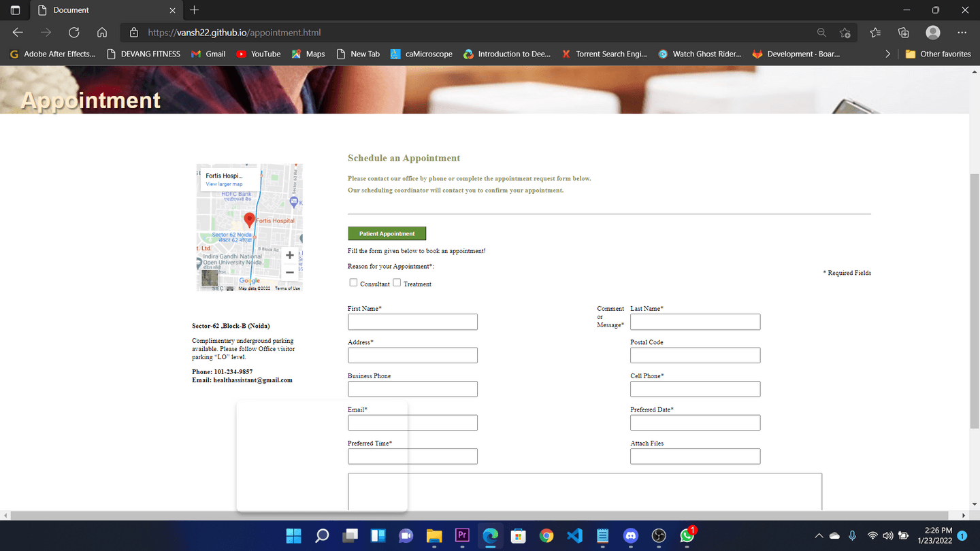The image size is (980, 551).
Task: Refresh the current page
Action: [x=73, y=32]
